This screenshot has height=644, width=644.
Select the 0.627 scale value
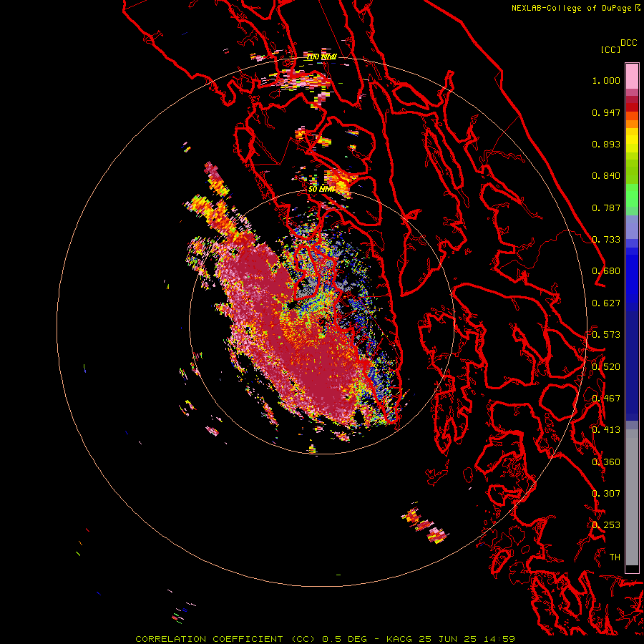[x=606, y=303]
